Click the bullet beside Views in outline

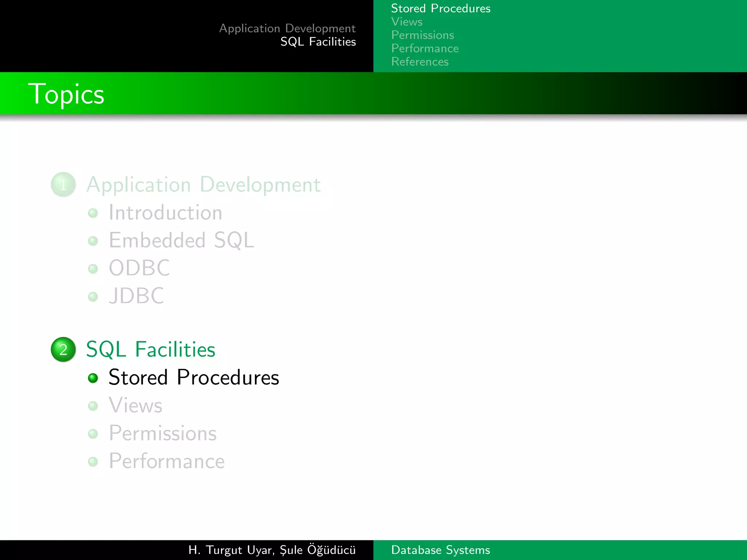(x=93, y=406)
